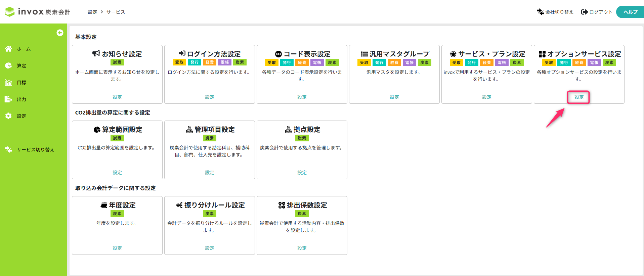644x276 pixels.
Task: Click the 設定 gear icon in sidebar
Action: click(8, 116)
